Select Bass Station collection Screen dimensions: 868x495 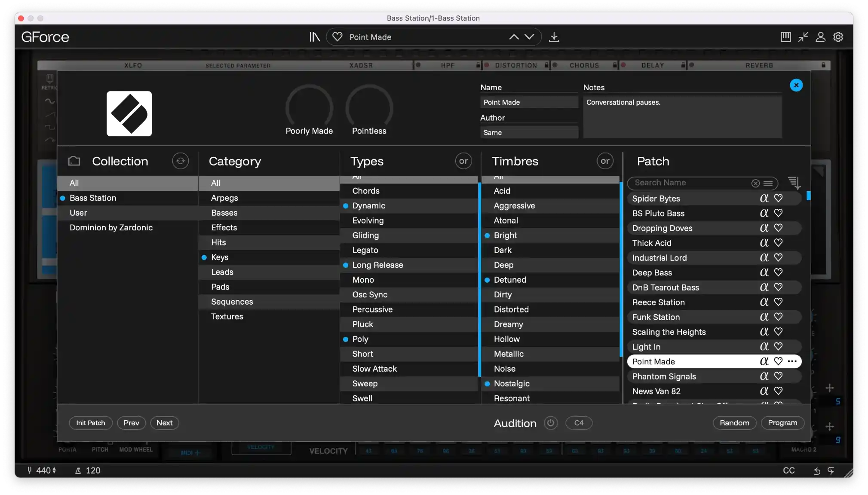point(127,198)
